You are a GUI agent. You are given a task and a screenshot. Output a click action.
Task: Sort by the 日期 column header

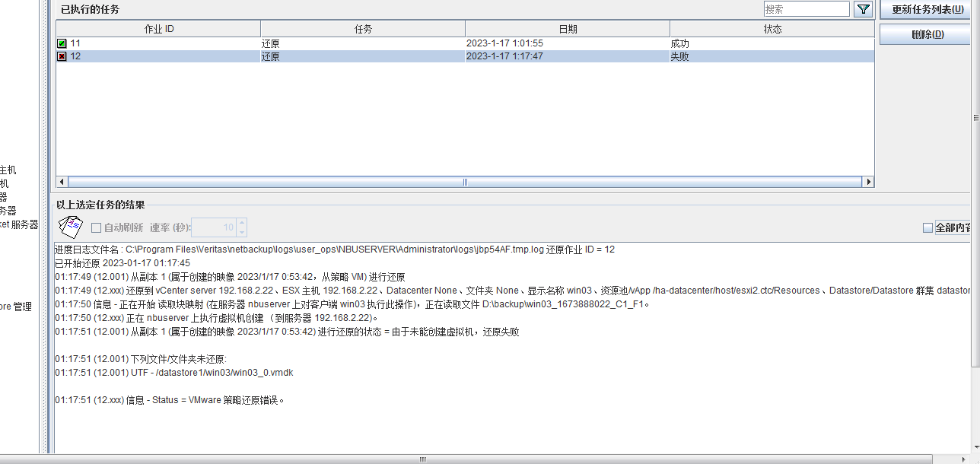point(568,29)
